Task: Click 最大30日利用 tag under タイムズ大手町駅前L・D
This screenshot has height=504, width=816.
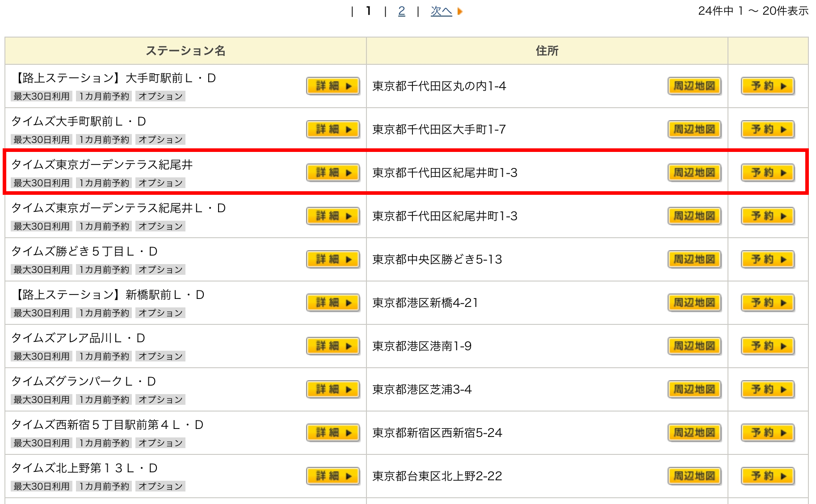Action: tap(41, 140)
